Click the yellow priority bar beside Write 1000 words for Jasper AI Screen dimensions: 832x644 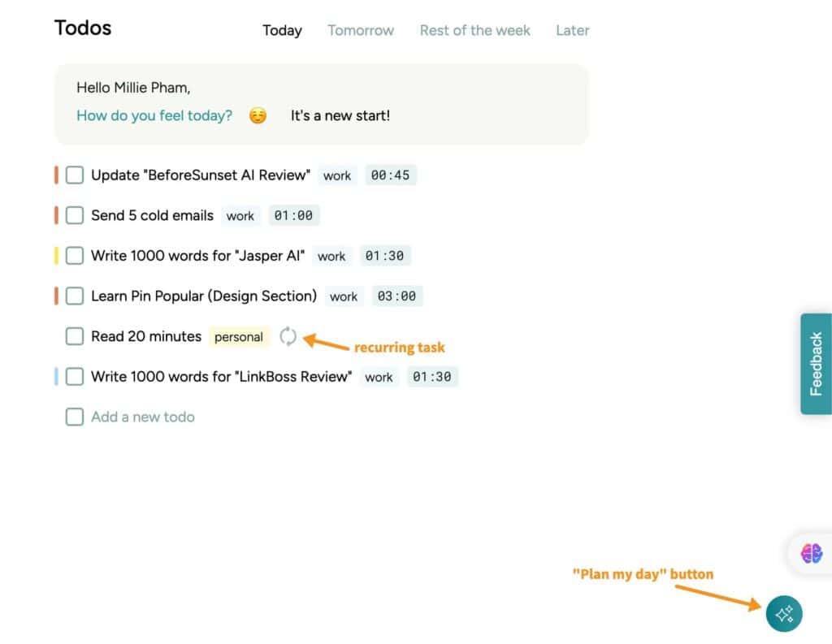pos(57,255)
